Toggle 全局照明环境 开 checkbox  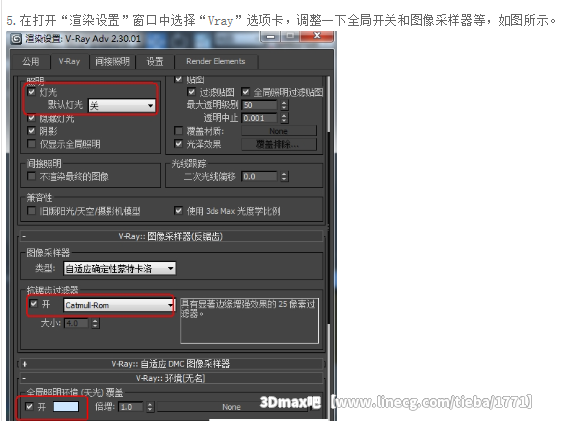tap(30, 406)
